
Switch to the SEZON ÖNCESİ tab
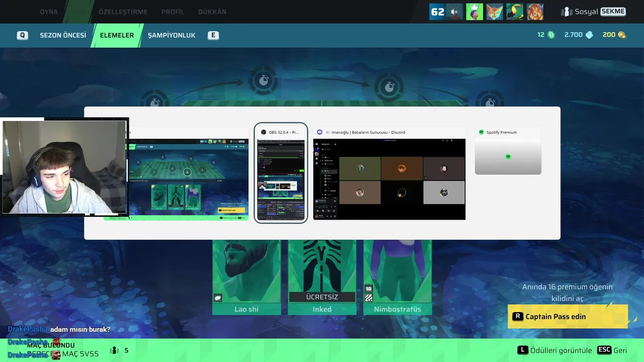63,35
